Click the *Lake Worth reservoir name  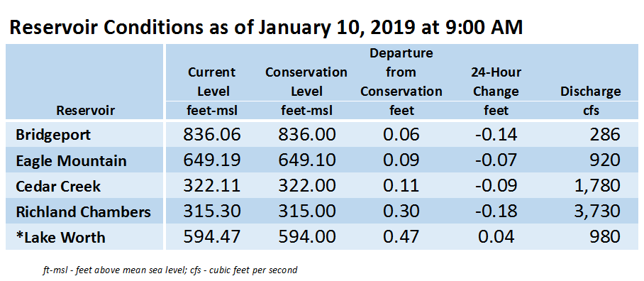(x=60, y=238)
